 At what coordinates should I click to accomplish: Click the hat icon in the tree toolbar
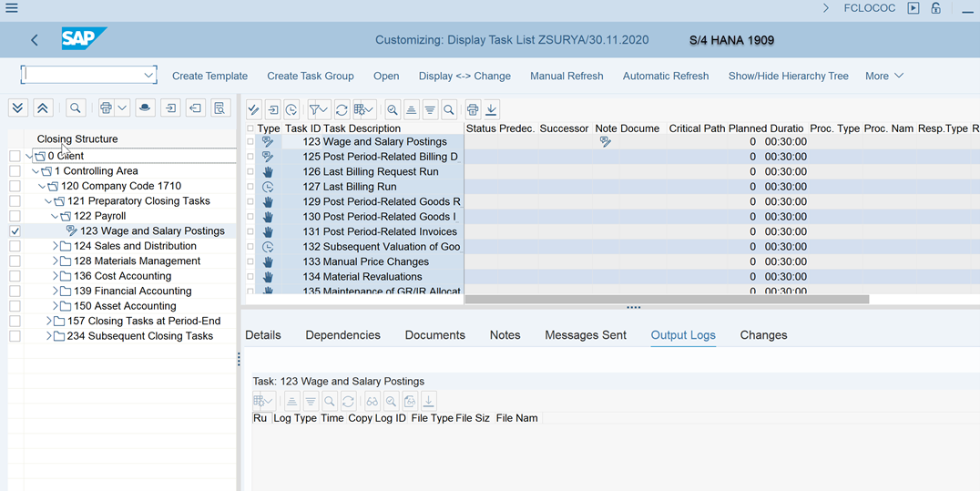tap(145, 108)
